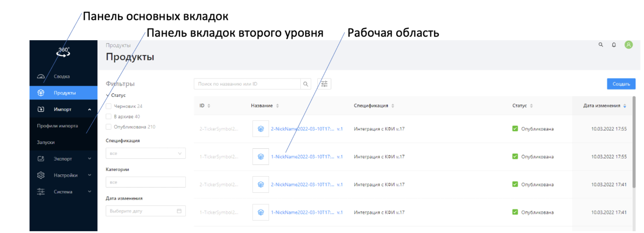644x233 pixels.
Task: Click the Экспорт icon in sidebar
Action: 41,159
